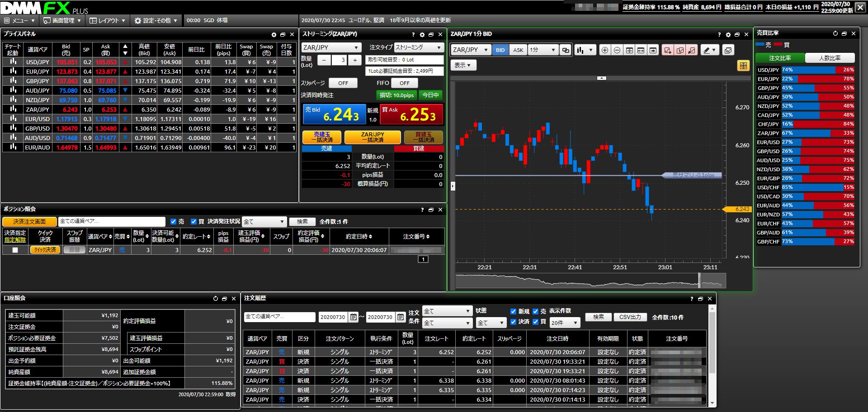Jump chart to latest candle arrow icon

click(x=653, y=50)
